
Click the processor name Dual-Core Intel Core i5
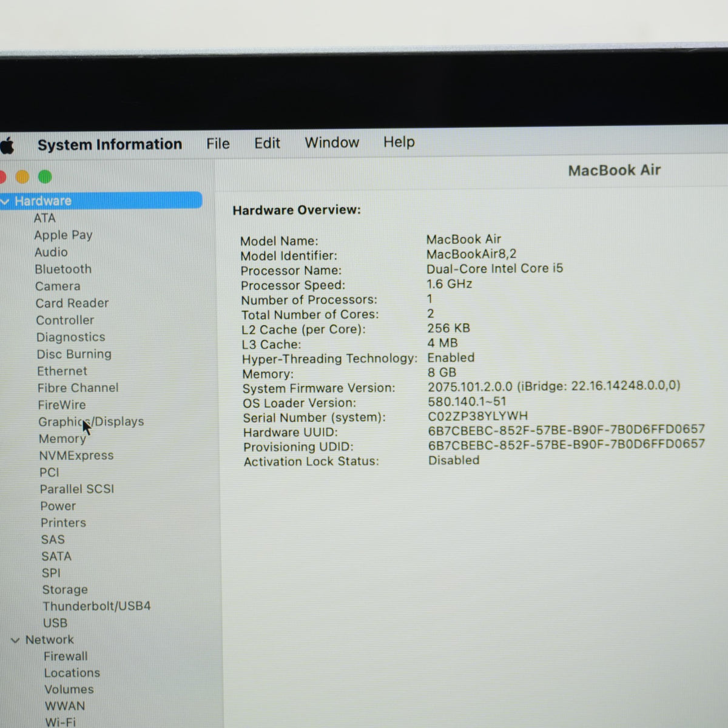point(495,269)
